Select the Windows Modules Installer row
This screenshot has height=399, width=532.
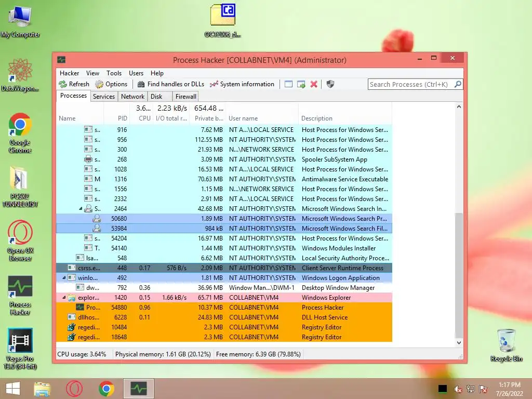pos(224,248)
